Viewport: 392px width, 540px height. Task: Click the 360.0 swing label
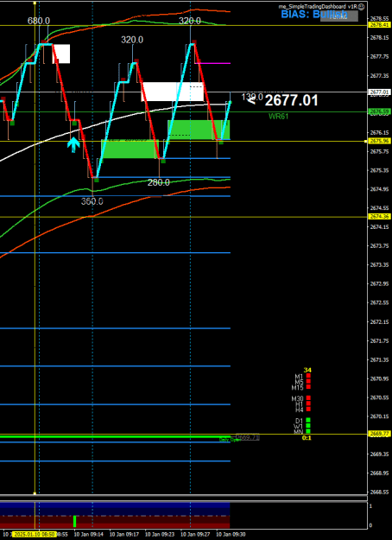click(x=92, y=201)
